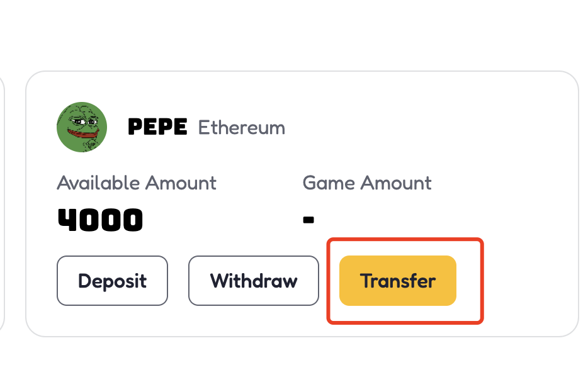Click the green frog avatar image
This screenshot has height=365, width=588.
tap(82, 127)
